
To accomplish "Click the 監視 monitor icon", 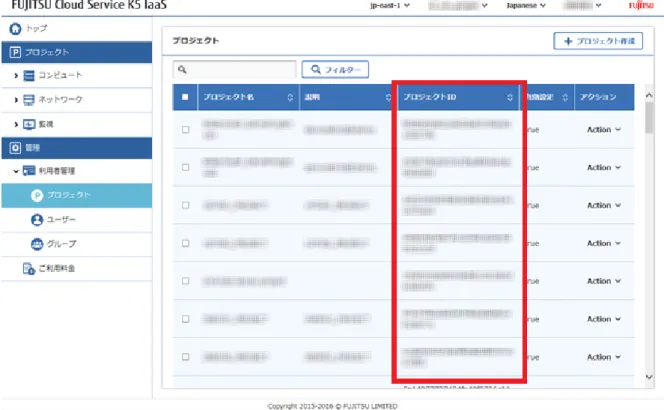I will click(29, 125).
